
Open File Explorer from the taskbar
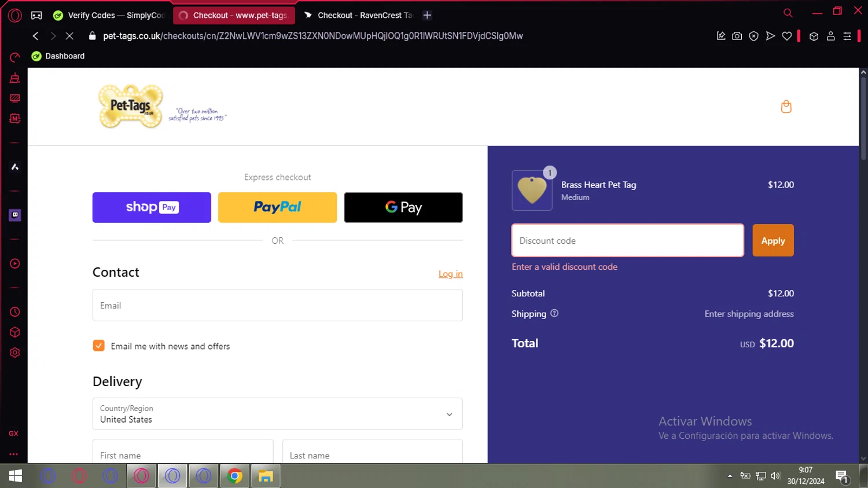pyautogui.click(x=266, y=476)
